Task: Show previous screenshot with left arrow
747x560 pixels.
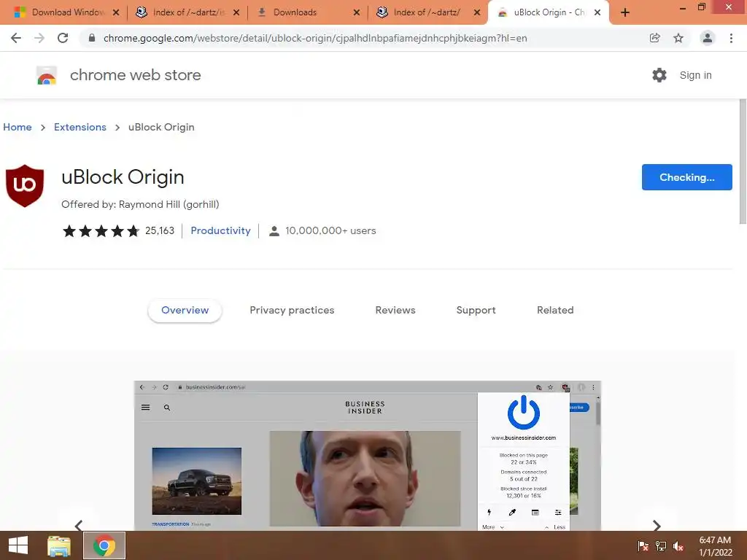Action: click(x=79, y=525)
